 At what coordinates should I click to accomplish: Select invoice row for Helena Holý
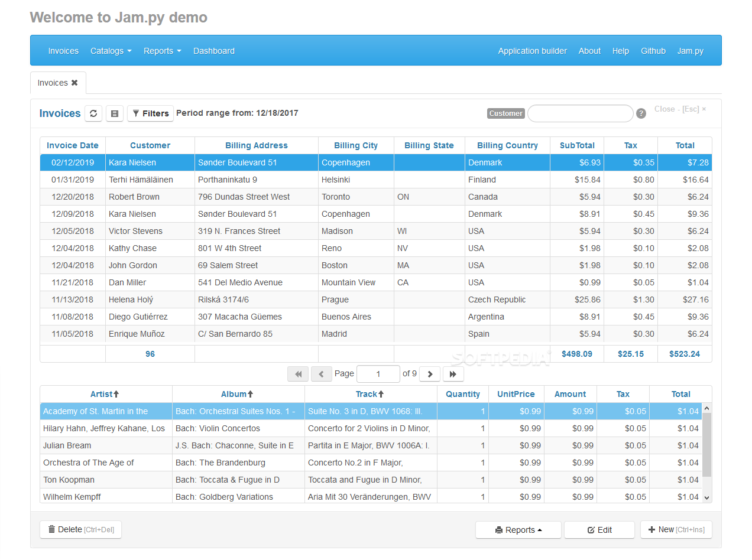coord(376,299)
